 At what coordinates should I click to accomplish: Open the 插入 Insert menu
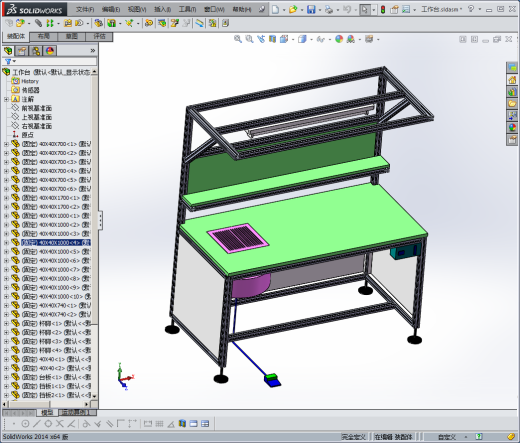click(162, 9)
